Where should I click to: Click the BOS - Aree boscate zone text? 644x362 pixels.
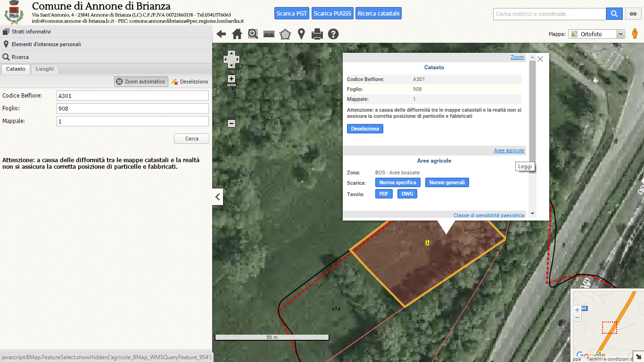click(x=397, y=173)
